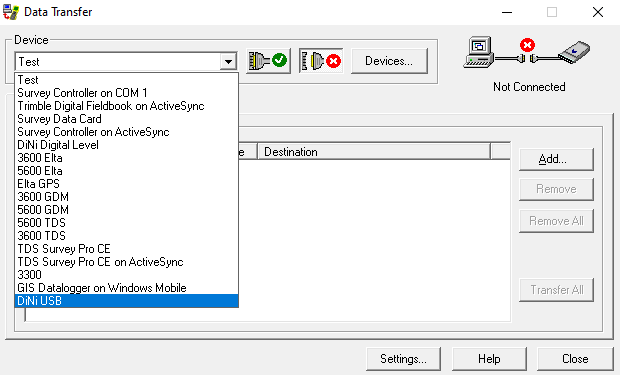Pick 'Survey Controller on ActiveSync'
The height and width of the screenshot is (375, 620).
tap(127, 132)
